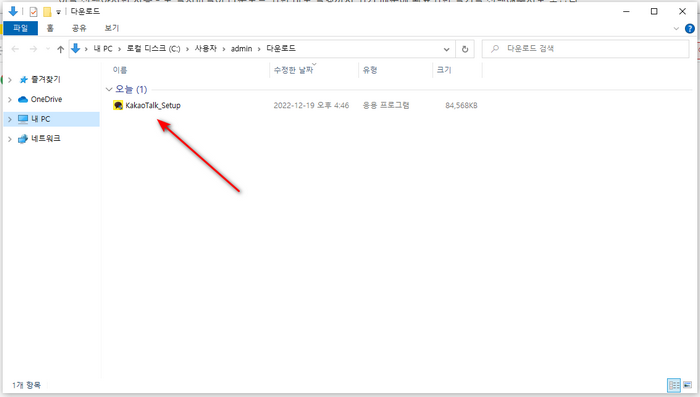Click admin in the address path
The image size is (700, 397).
pos(242,49)
